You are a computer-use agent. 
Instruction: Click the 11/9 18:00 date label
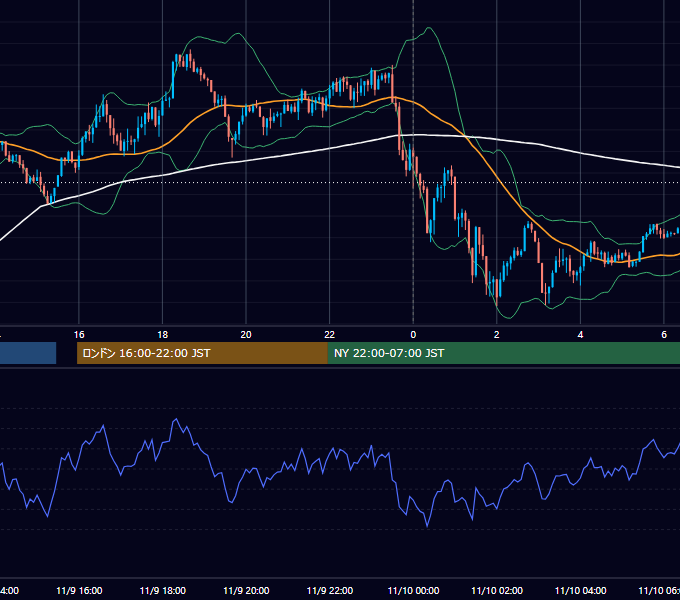click(x=163, y=590)
